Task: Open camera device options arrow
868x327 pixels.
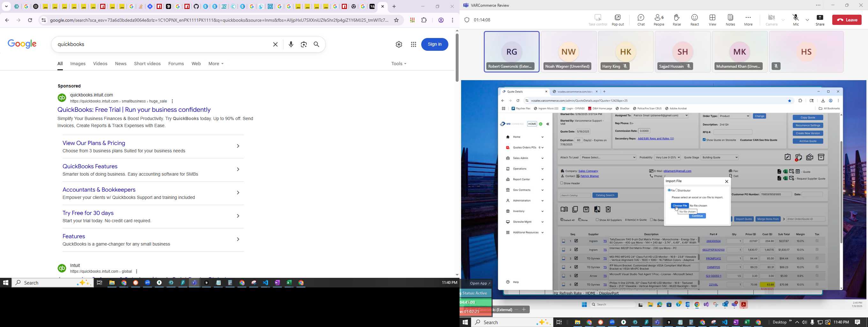Action: [x=783, y=20]
